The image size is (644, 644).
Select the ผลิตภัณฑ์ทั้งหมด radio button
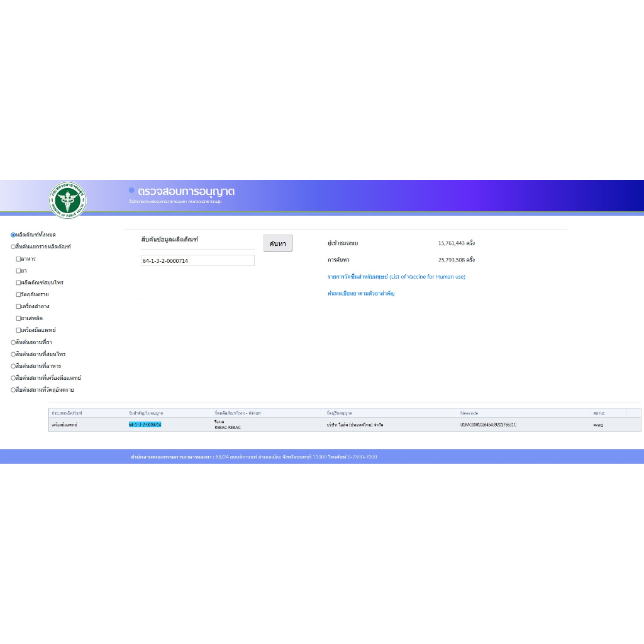pos(13,235)
